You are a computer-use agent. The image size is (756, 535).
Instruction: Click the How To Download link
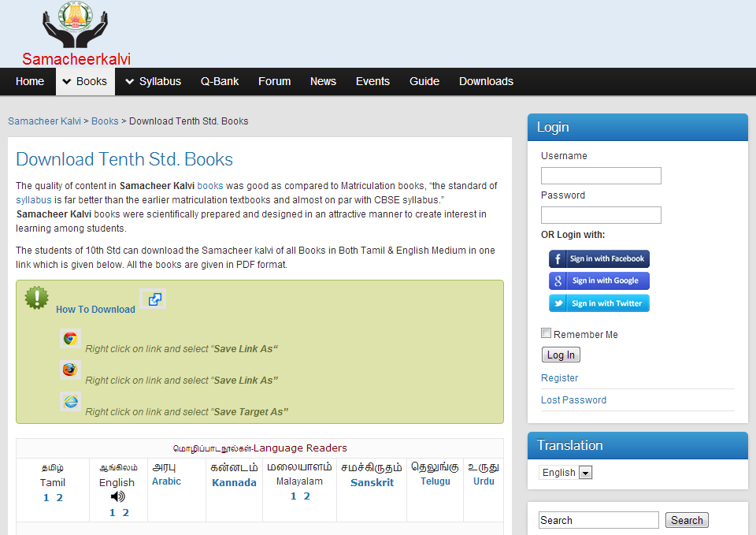(x=95, y=310)
